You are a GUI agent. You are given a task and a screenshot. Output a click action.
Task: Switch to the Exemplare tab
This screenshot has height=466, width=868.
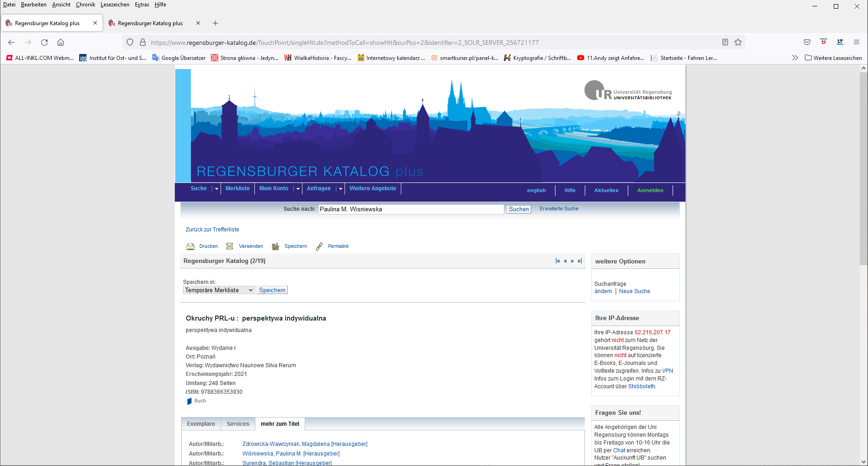pyautogui.click(x=201, y=424)
